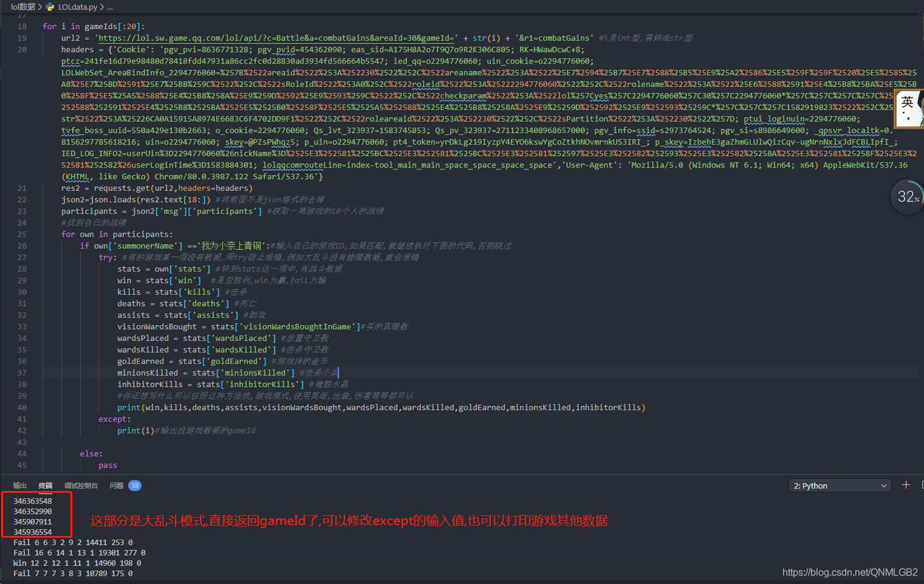Click terminal line 'Win 12 2 12 1 11 1 14960 198 0'
The width and height of the screenshot is (924, 584).
point(77,563)
